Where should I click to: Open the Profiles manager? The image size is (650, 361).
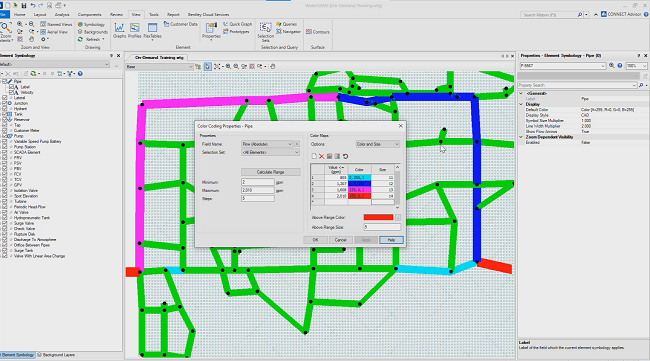[x=134, y=31]
